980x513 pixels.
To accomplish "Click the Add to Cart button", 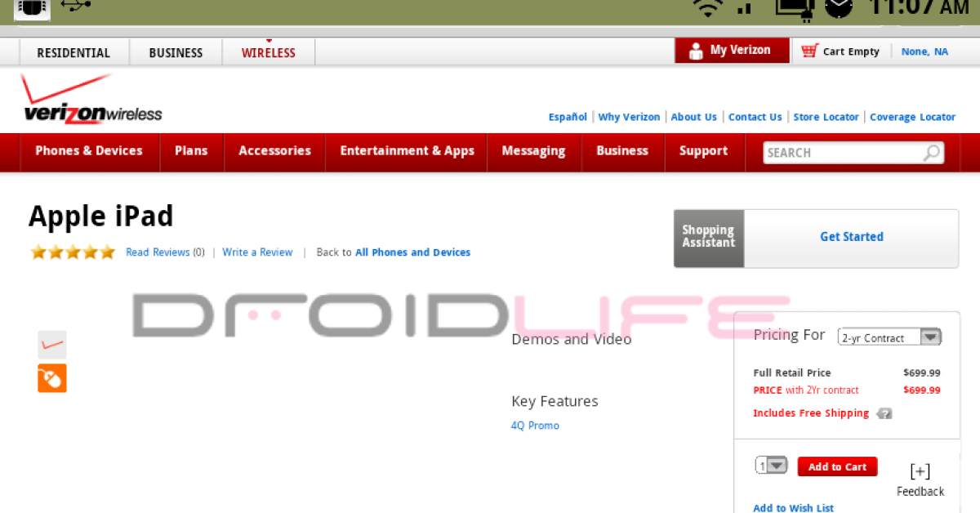I will tap(837, 466).
